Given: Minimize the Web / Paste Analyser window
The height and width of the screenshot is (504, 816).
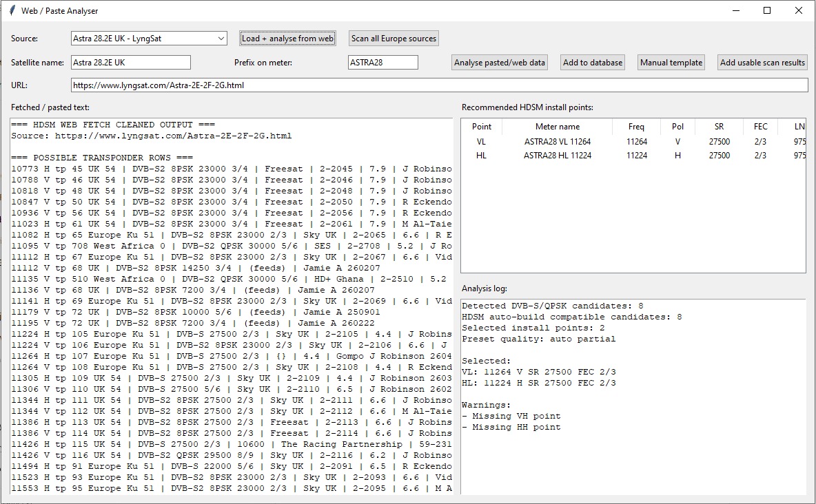Looking at the screenshot, I should 736,10.
